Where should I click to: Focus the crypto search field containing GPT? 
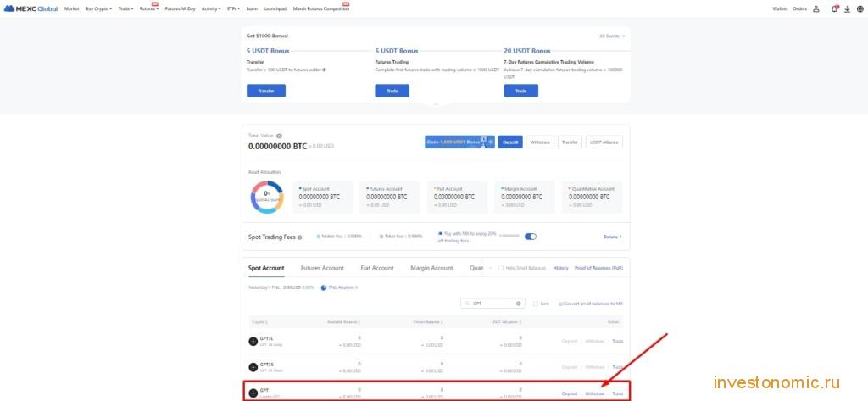click(492, 304)
